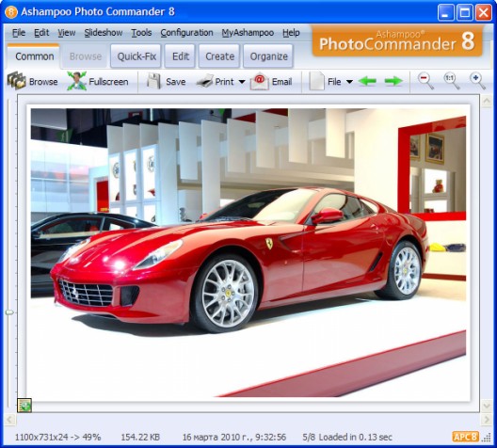The height and width of the screenshot is (448, 497).
Task: Enter Fullscreen view mode
Action: (x=76, y=81)
